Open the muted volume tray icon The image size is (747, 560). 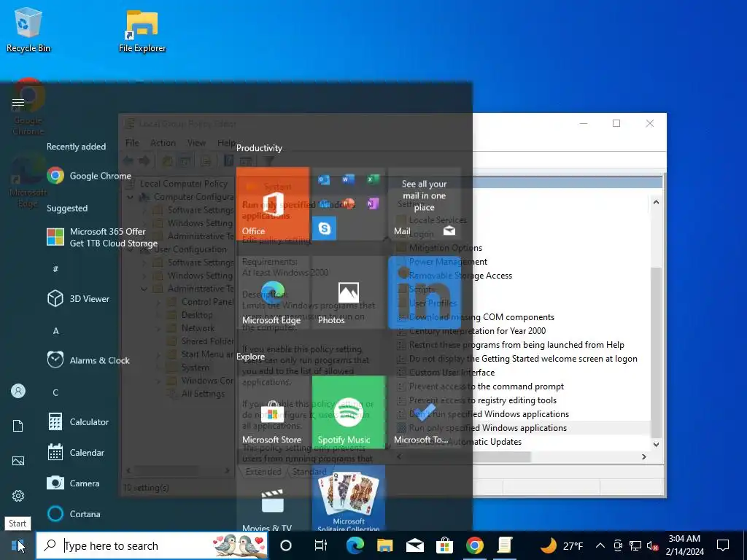[x=653, y=545]
